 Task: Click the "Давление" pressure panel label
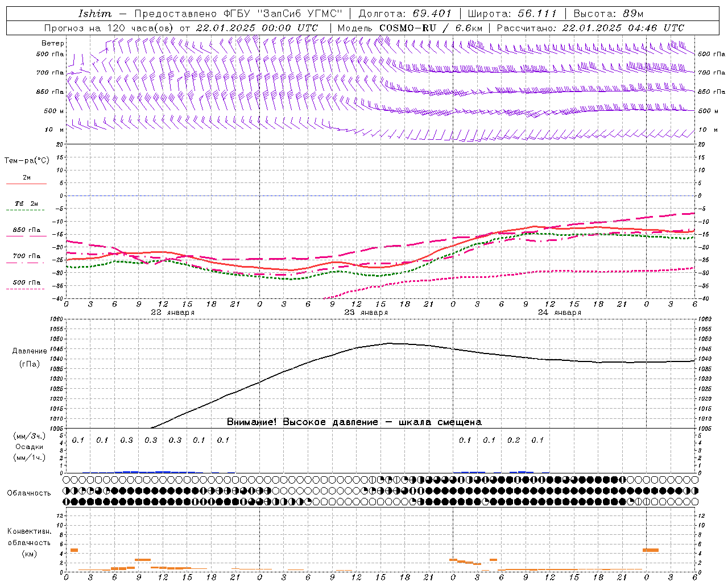pyautogui.click(x=30, y=351)
